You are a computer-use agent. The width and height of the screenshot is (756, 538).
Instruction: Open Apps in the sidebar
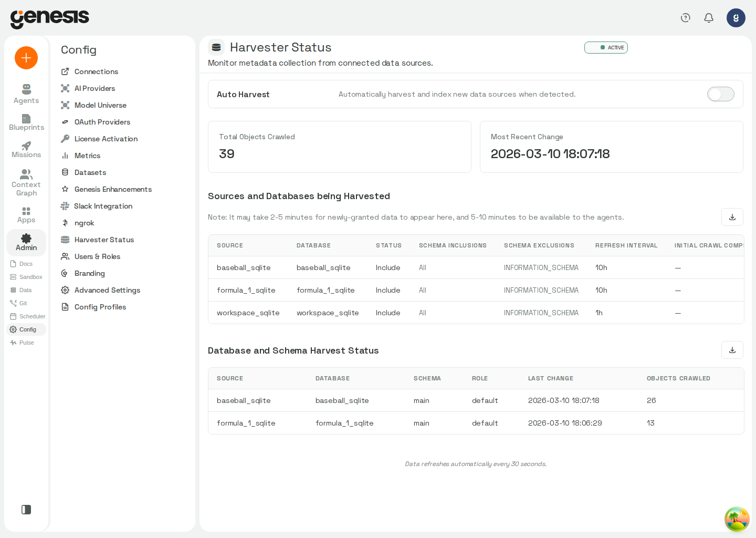coord(26,215)
